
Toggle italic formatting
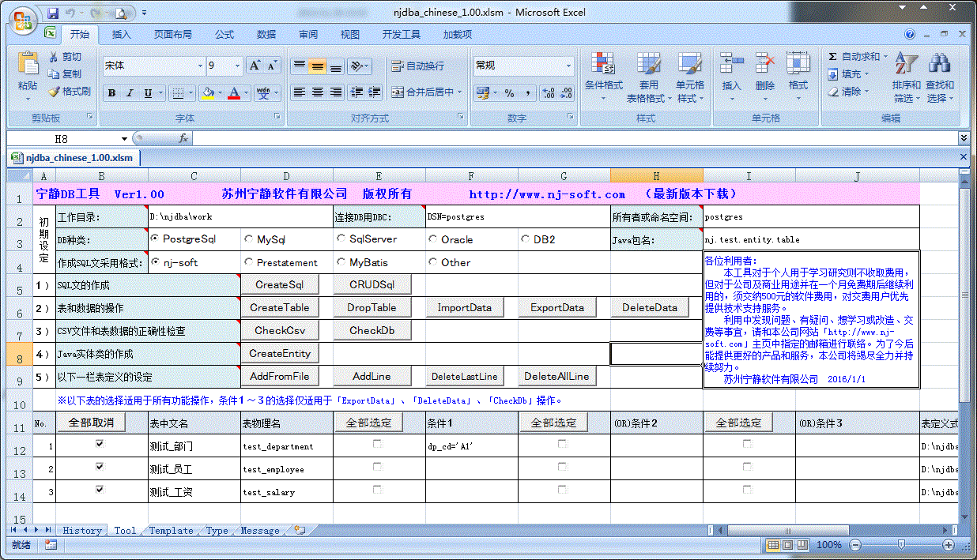click(130, 93)
